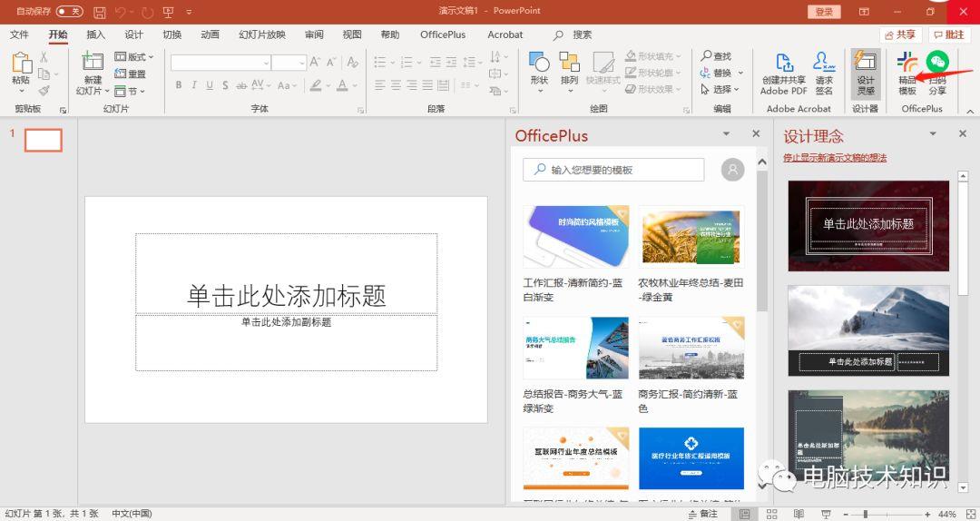The width and height of the screenshot is (980, 521).
Task: Switch to Reading view in the status bar
Action: (799, 514)
